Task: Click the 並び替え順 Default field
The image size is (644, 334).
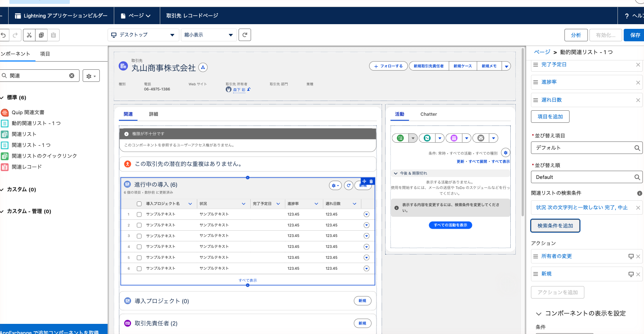Action: [587, 177]
